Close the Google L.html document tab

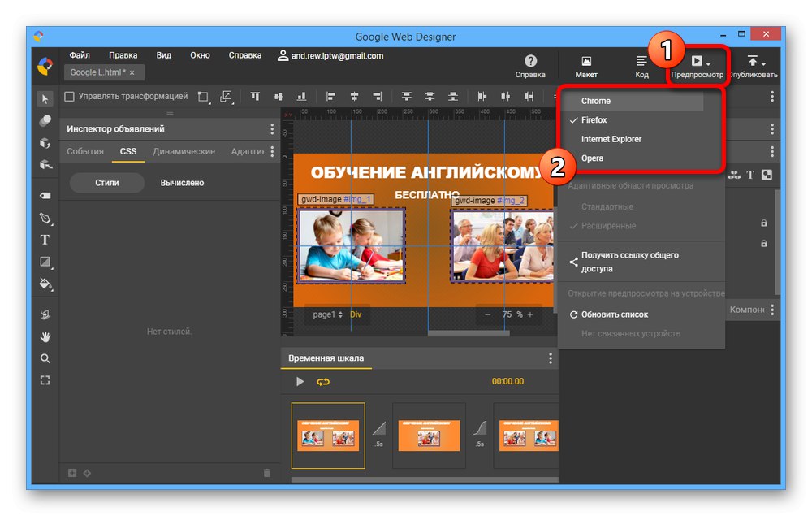132,72
